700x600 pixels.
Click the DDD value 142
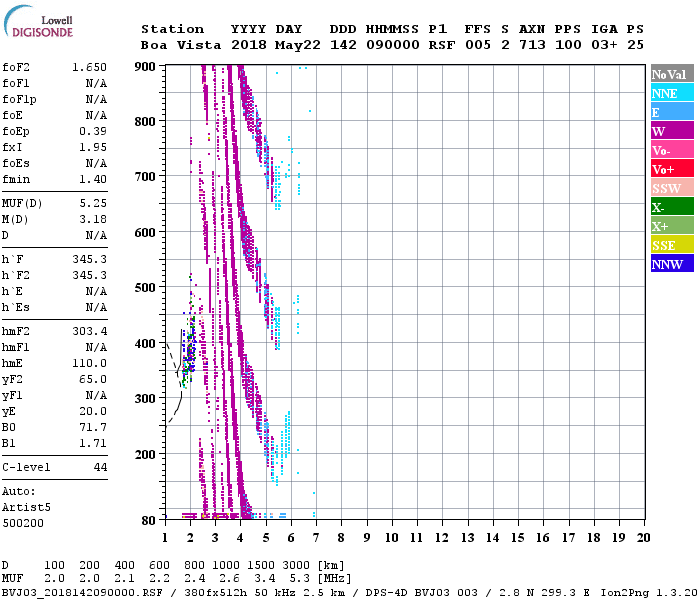tap(343, 45)
